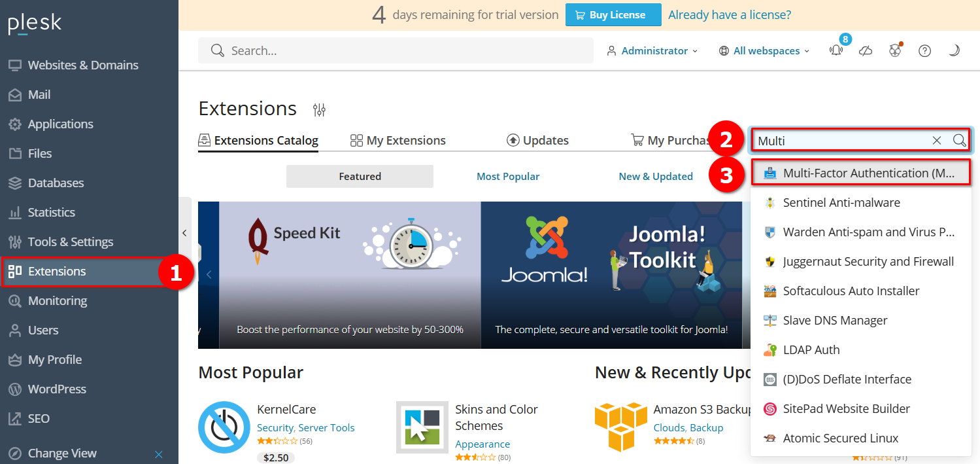Open WordPress toolkit in sidebar
This screenshot has width=980, height=464.
pos(57,389)
